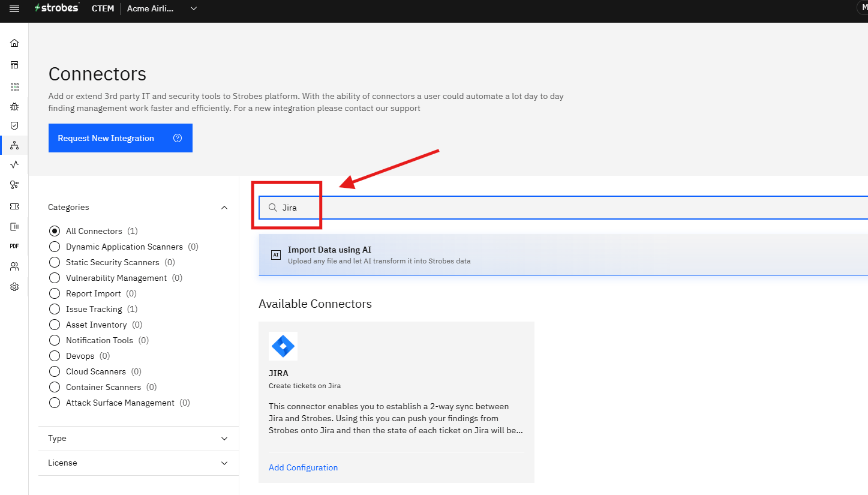Click the CTEM label in header
The height and width of the screenshot is (495, 868).
103,8
